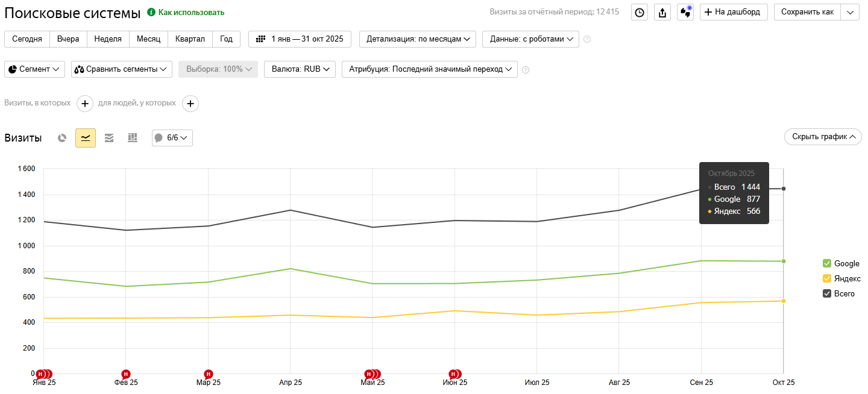Toggle the Яндекс legend checkbox
868x394 pixels.
pos(827,278)
